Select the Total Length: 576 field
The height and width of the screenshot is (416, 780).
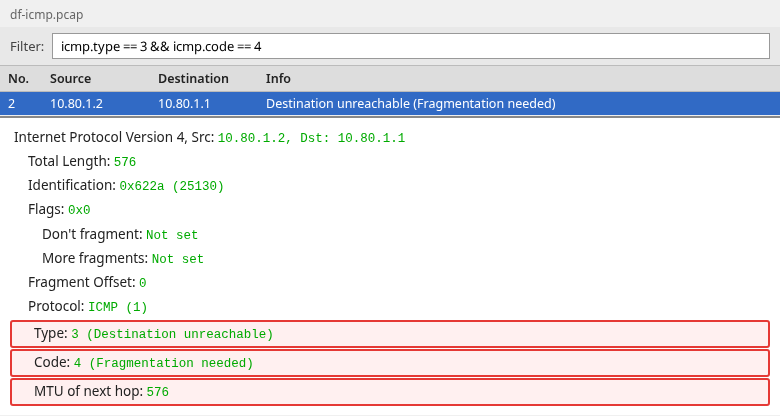82,161
